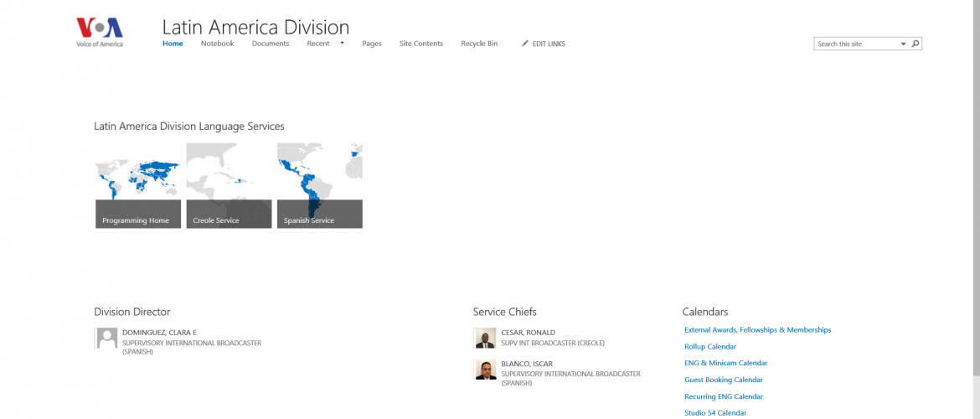Open Pages in the top navigation
The height and width of the screenshot is (419, 980).
[x=372, y=43]
